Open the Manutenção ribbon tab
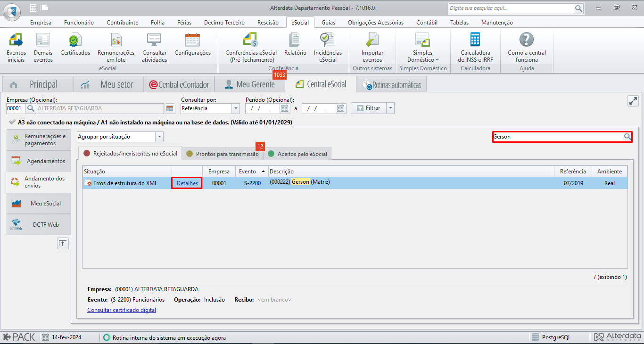 point(497,22)
